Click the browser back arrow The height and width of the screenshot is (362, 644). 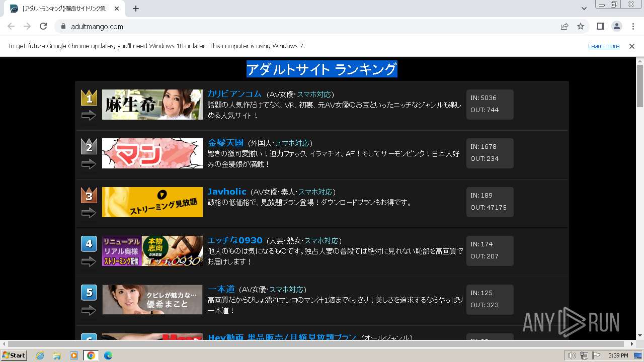11,26
